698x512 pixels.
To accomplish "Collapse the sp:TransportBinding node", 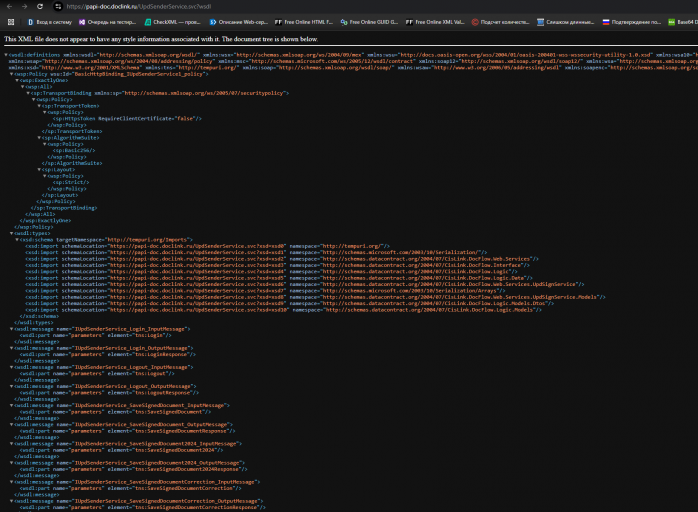I will coord(28,93).
